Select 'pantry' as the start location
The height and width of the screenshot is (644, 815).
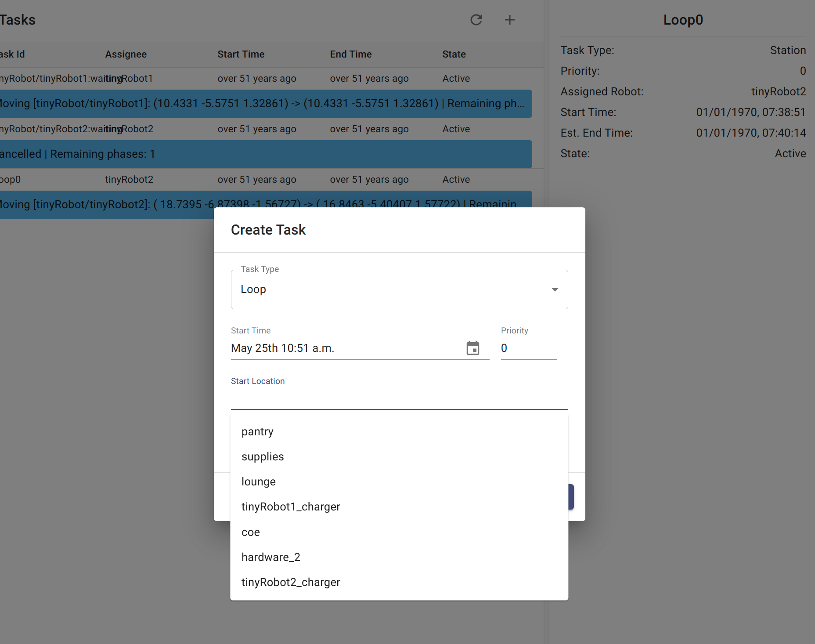257,431
